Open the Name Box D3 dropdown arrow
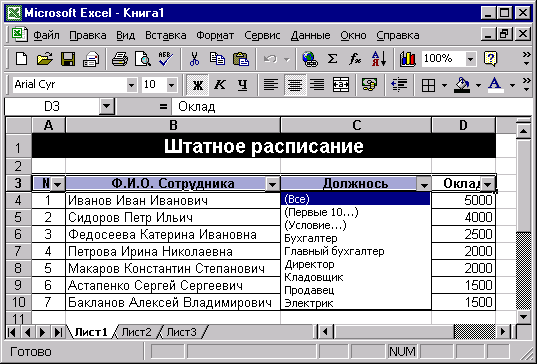This screenshot has width=537, height=364. [x=107, y=106]
